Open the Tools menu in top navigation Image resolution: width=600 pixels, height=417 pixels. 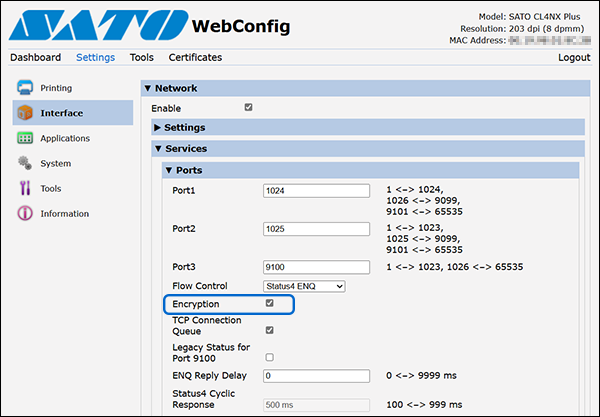[141, 58]
